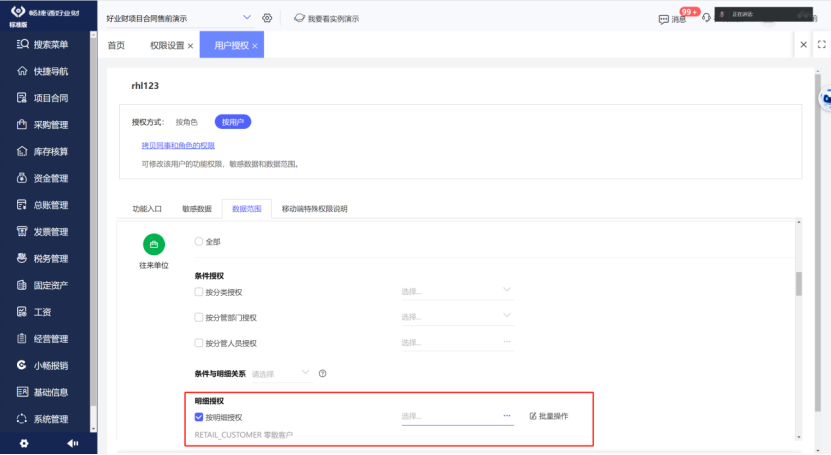This screenshot has height=455, width=831.
Task: Click the inner panel vertical scrollbar thumb
Action: [799, 283]
